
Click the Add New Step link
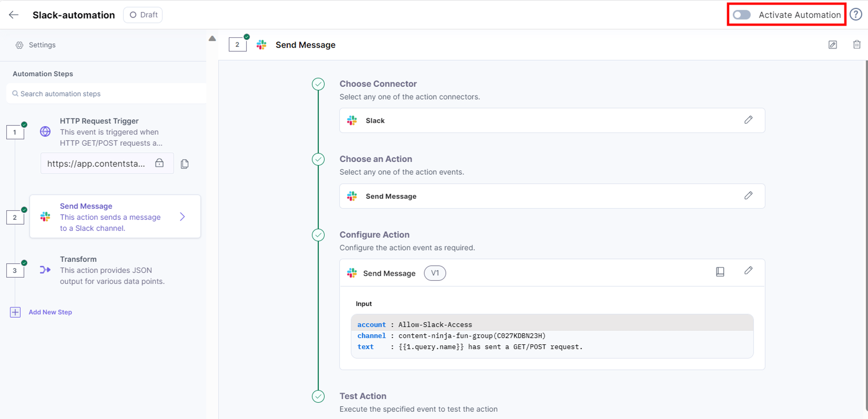coord(50,312)
